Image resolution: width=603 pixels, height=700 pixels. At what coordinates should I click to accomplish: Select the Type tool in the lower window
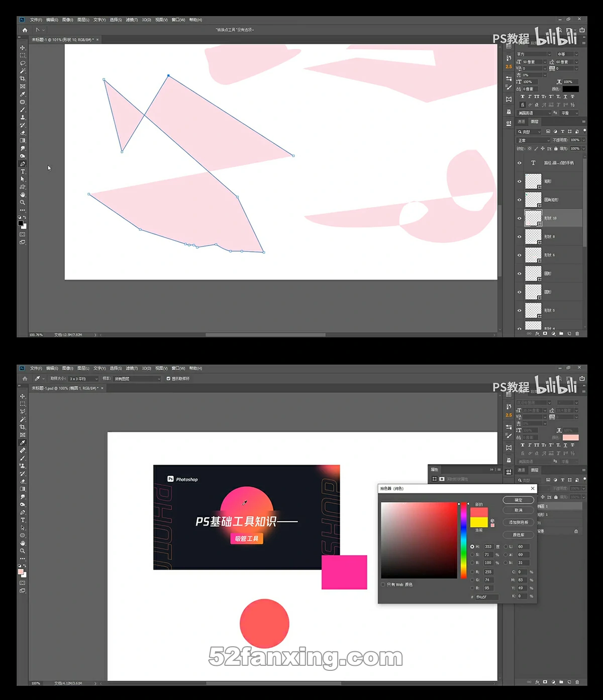tap(23, 520)
